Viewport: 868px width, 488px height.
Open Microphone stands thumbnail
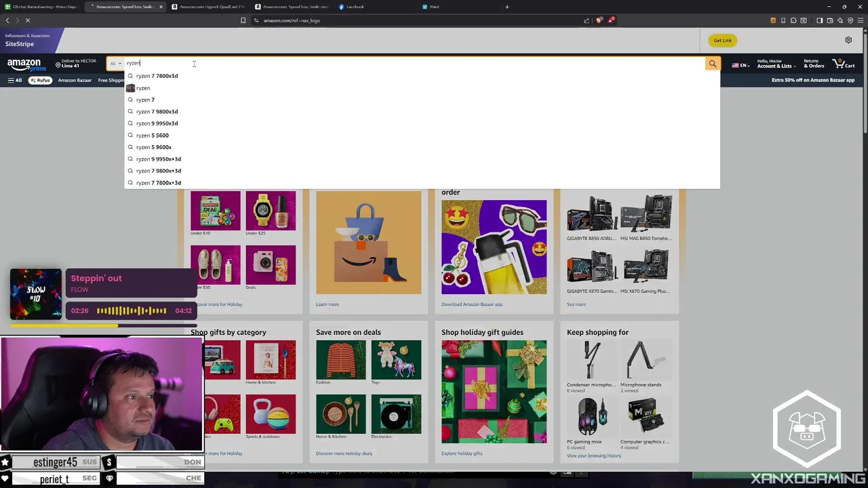click(646, 360)
